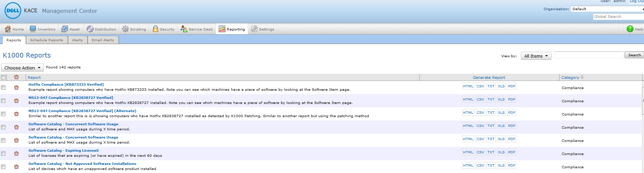This screenshot has height=173, width=644.
Task: Generate HTML for Hotfix Compliance KB873333
Action: click(468, 86)
